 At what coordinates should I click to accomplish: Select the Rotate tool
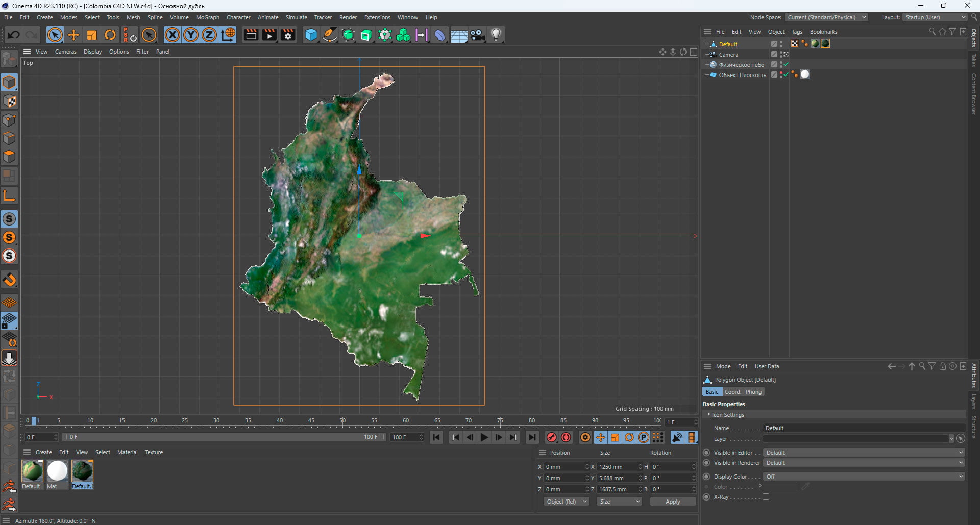(110, 35)
